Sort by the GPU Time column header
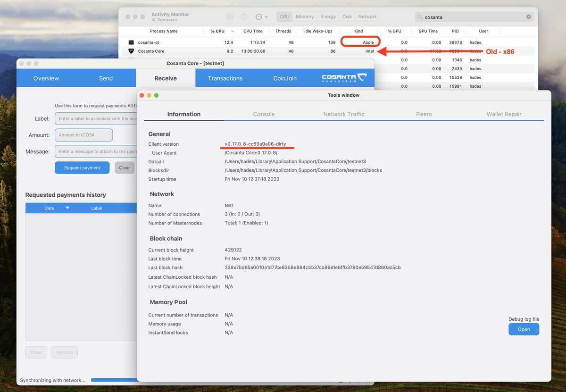 pyautogui.click(x=428, y=31)
